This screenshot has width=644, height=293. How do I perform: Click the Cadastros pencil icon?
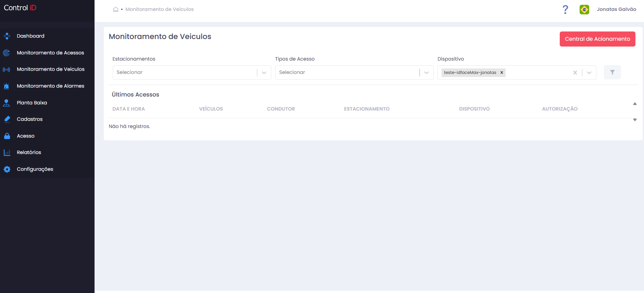pos(7,119)
